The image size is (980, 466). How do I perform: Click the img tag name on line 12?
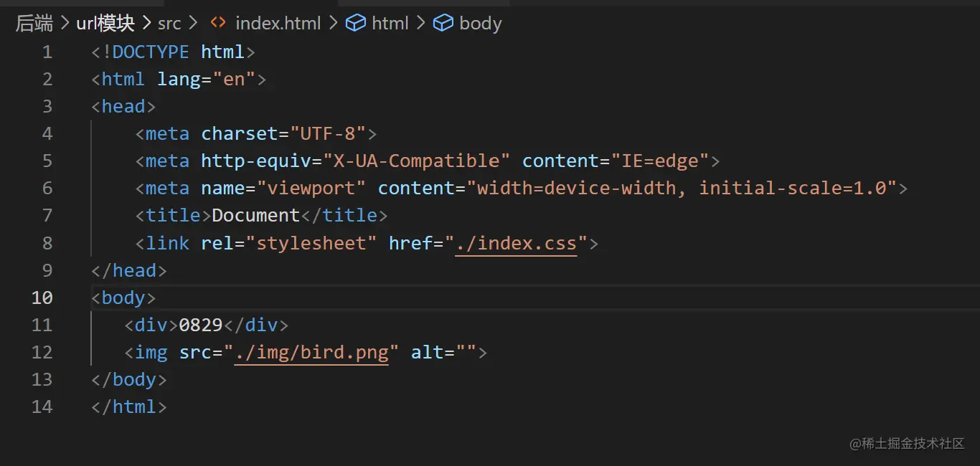pos(151,352)
